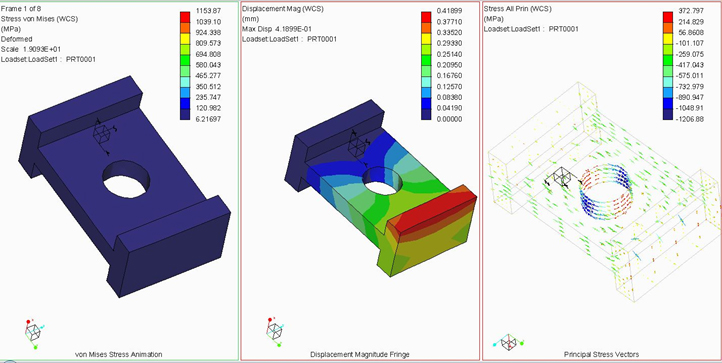
Task: Activate the Displacement Magnitude Fringe window title
Action: [360, 354]
